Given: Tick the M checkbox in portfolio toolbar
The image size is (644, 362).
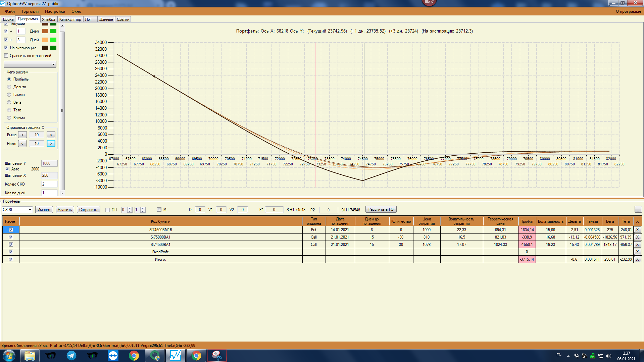Looking at the screenshot, I should [x=159, y=210].
